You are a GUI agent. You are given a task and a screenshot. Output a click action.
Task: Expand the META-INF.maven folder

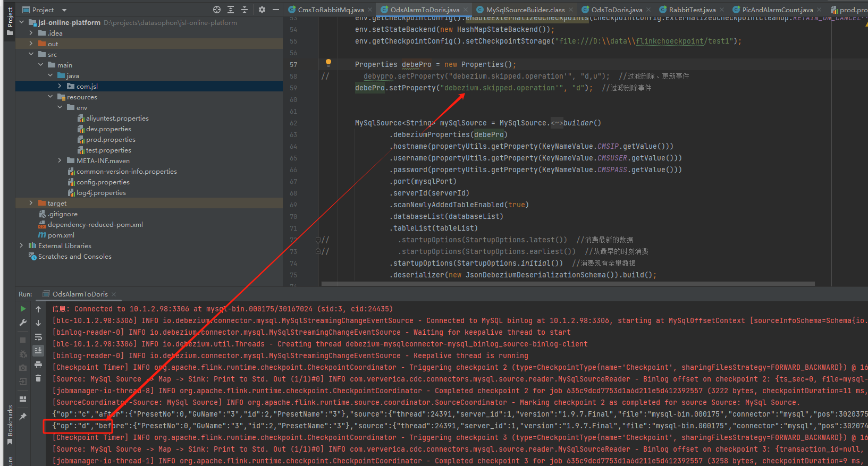[60, 160]
